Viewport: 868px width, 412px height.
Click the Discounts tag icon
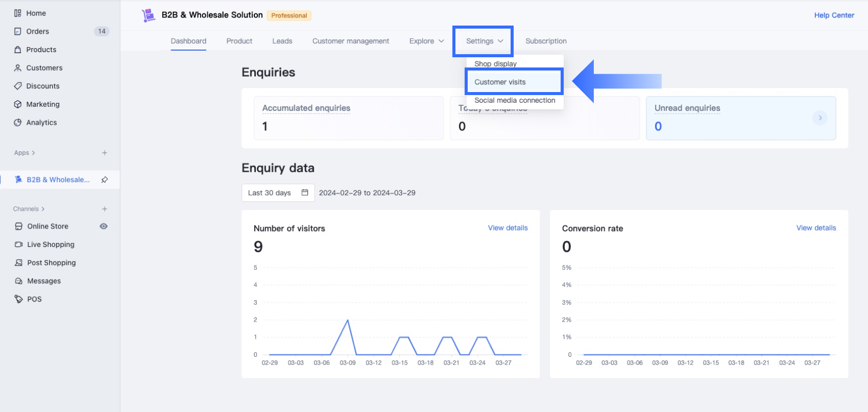pyautogui.click(x=18, y=86)
